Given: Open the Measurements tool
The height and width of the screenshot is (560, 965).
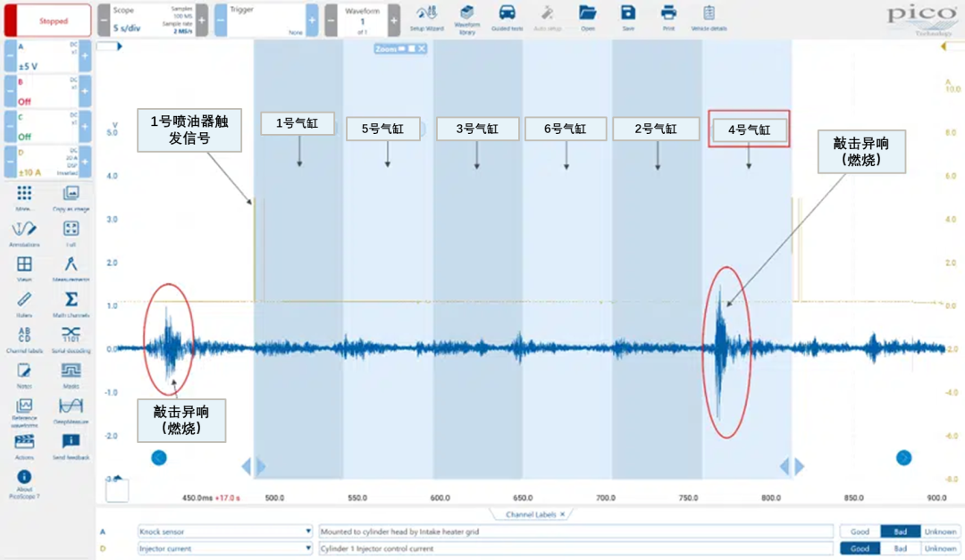Looking at the screenshot, I should click(71, 264).
